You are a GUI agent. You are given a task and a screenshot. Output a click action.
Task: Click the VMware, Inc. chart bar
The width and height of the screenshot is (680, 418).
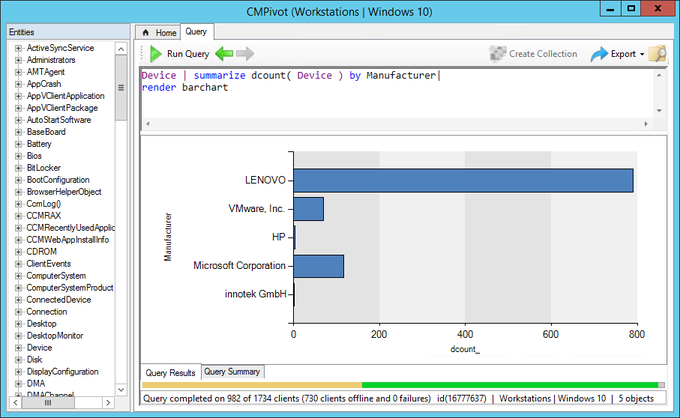click(x=309, y=209)
